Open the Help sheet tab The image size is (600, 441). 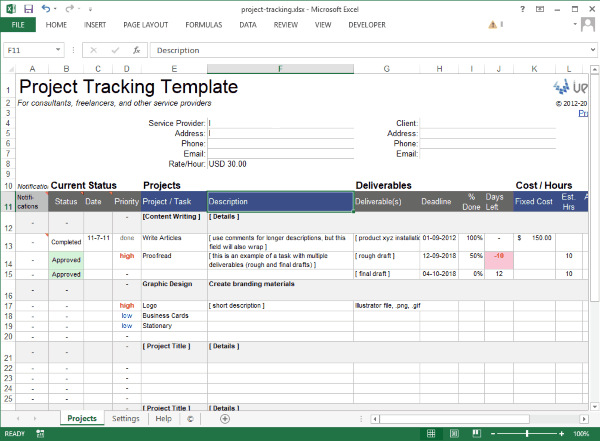(163, 419)
